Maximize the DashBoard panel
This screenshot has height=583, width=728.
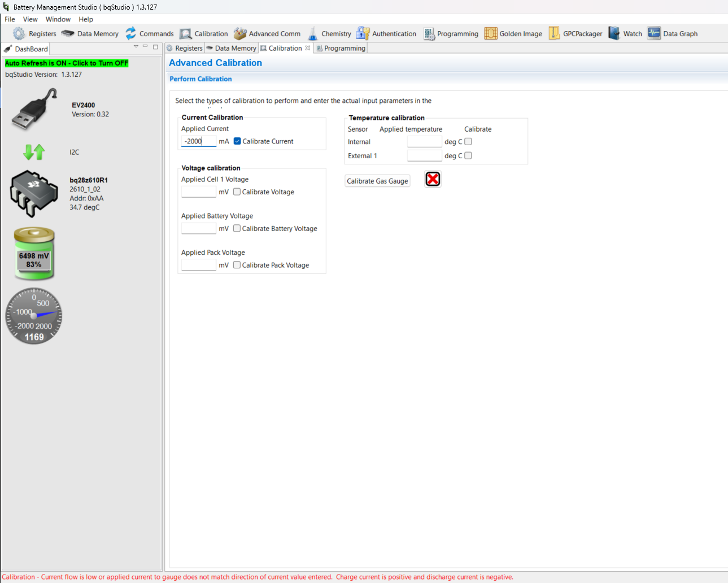coord(155,47)
